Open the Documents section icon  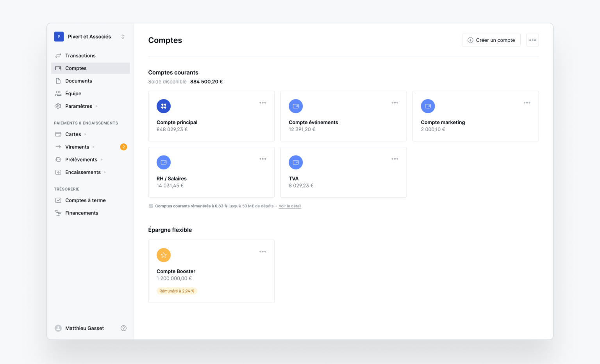coord(58,81)
